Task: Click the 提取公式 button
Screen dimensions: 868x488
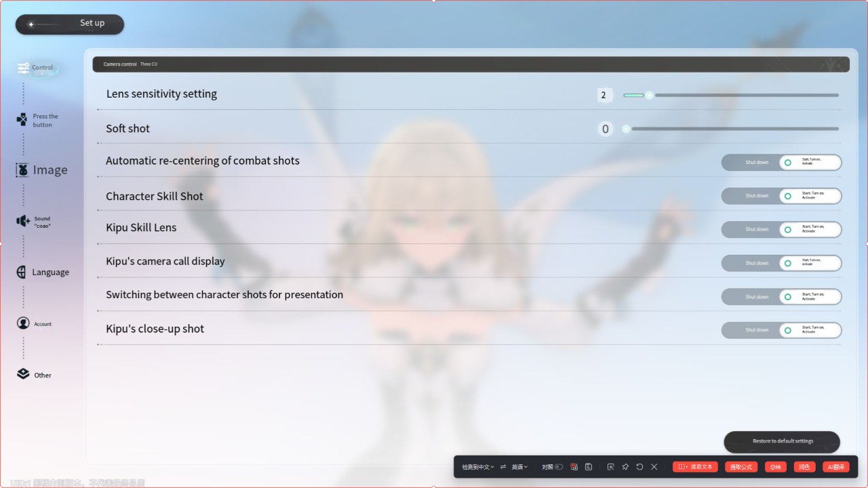Action: (741, 467)
